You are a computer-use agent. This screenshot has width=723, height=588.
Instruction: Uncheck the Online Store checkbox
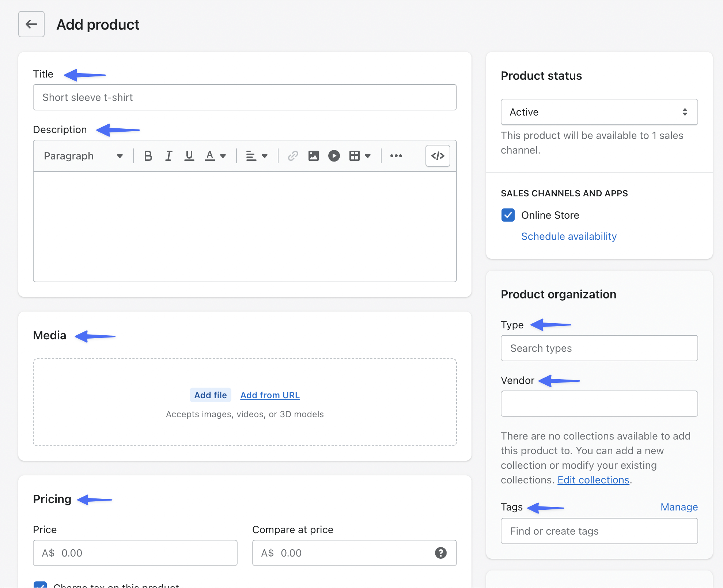pyautogui.click(x=508, y=215)
